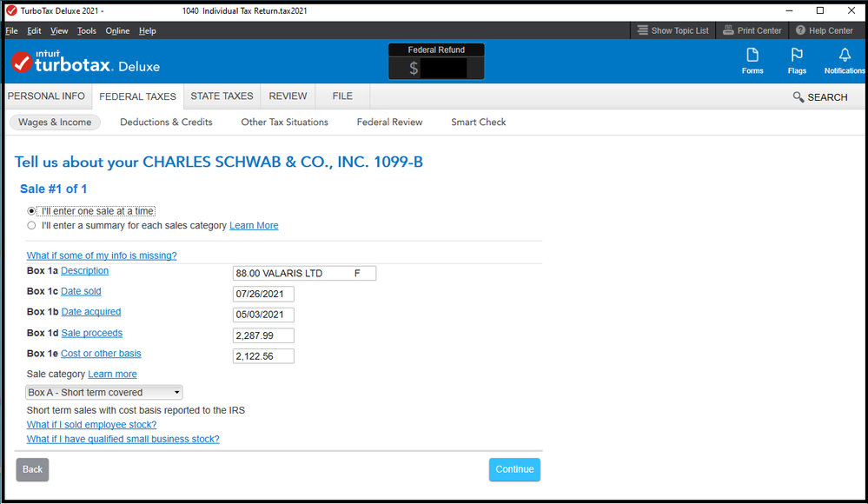The image size is (868, 504).
Task: Click the Show Topic List icon
Action: [642, 30]
